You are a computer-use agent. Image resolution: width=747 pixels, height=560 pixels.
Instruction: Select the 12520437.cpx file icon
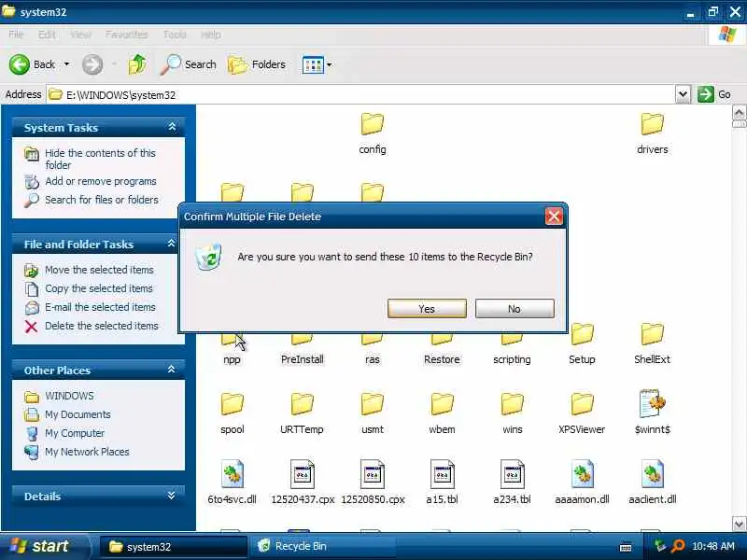303,474
